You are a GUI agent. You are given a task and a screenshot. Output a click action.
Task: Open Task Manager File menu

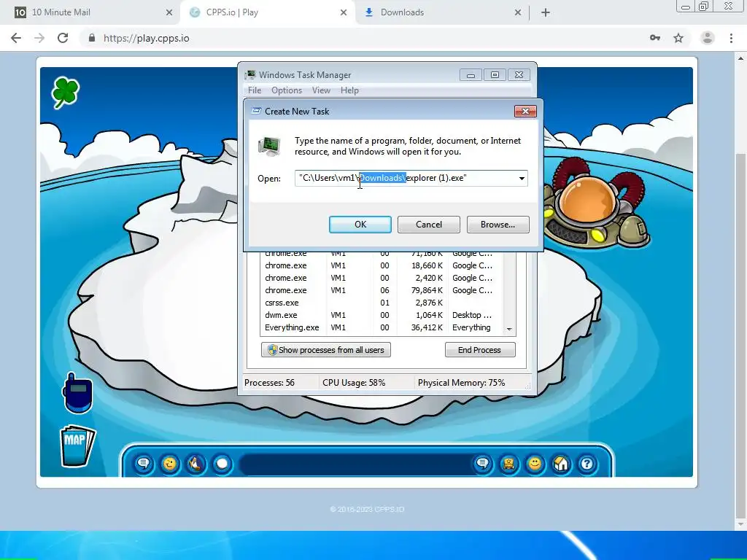255,90
